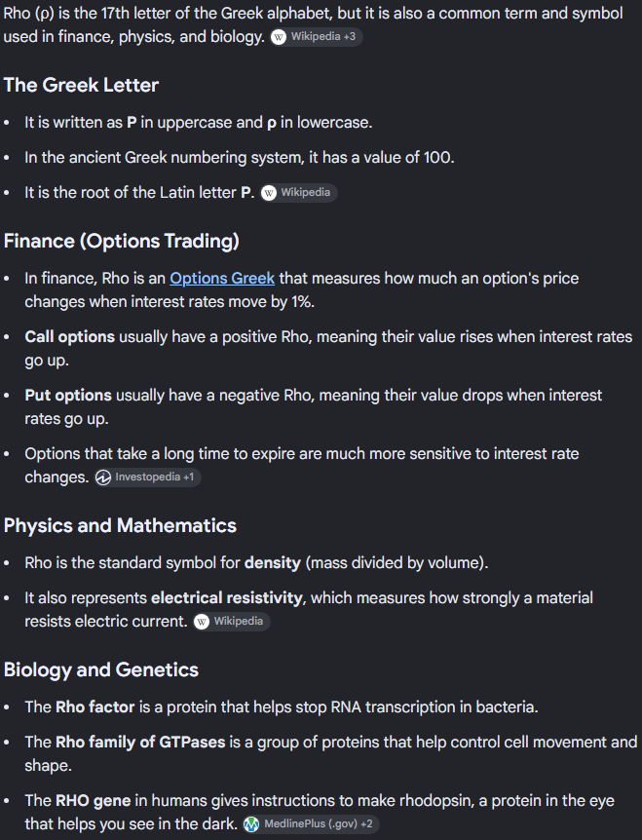Click bold 'RHO gene' text

coord(94,800)
